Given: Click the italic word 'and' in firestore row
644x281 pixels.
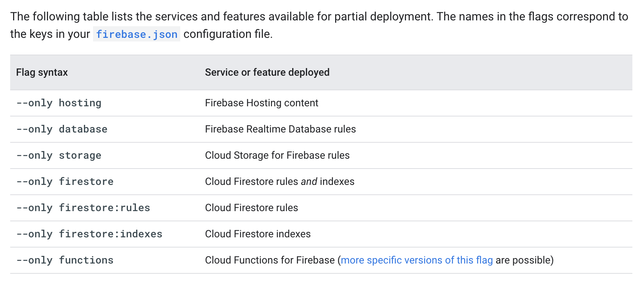Looking at the screenshot, I should pyautogui.click(x=309, y=182).
